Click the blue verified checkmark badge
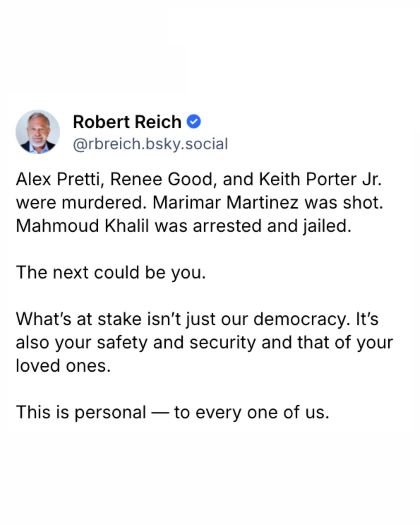The width and height of the screenshot is (420, 525). (194, 122)
